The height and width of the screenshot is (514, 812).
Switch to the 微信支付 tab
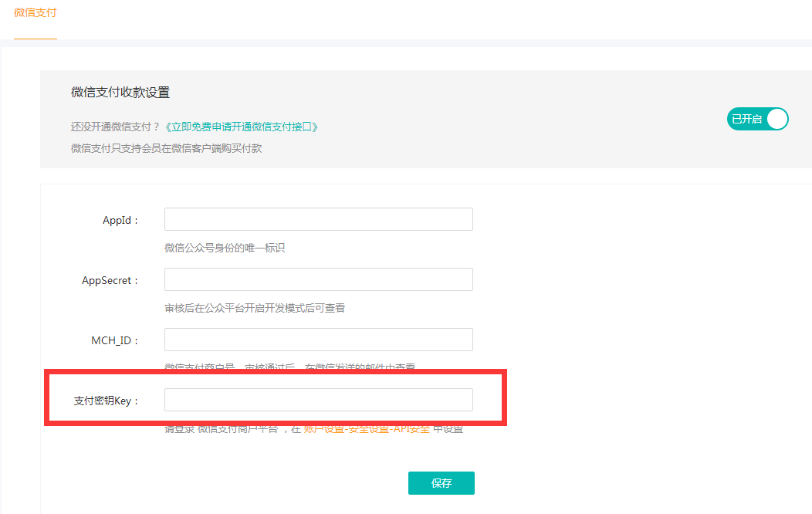point(36,13)
